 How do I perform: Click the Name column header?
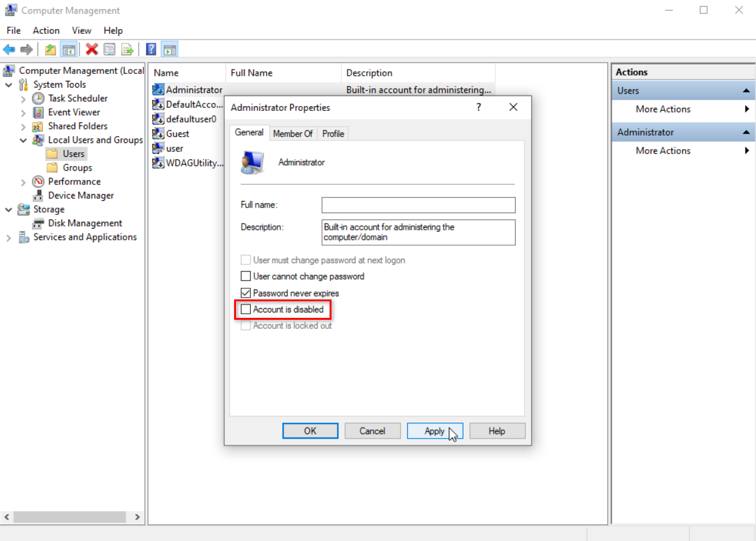pyautogui.click(x=187, y=73)
